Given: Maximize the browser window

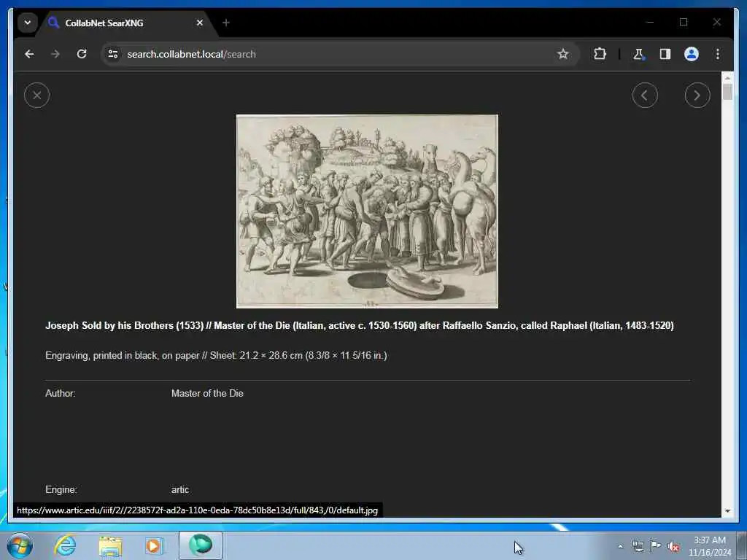Looking at the screenshot, I should [684, 22].
